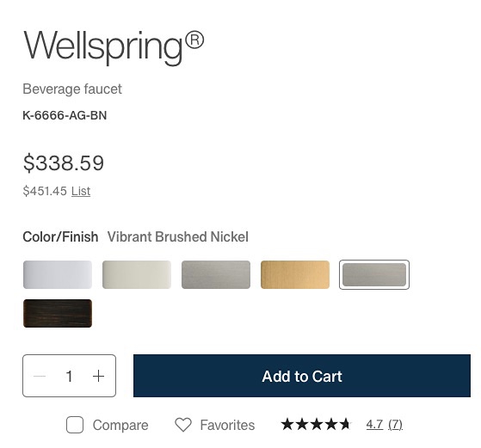The image size is (481, 448).
Task: Decrease quantity with the minus icon
Action: 40,376
